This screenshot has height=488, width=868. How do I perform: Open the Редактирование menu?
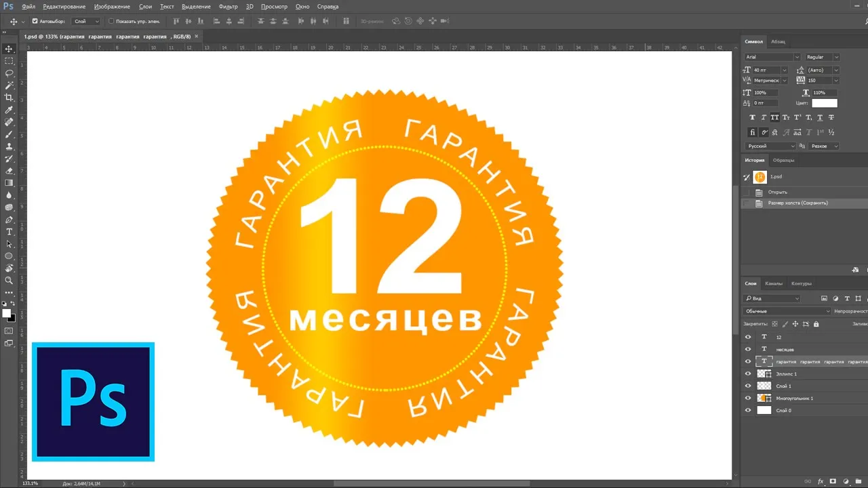point(64,7)
